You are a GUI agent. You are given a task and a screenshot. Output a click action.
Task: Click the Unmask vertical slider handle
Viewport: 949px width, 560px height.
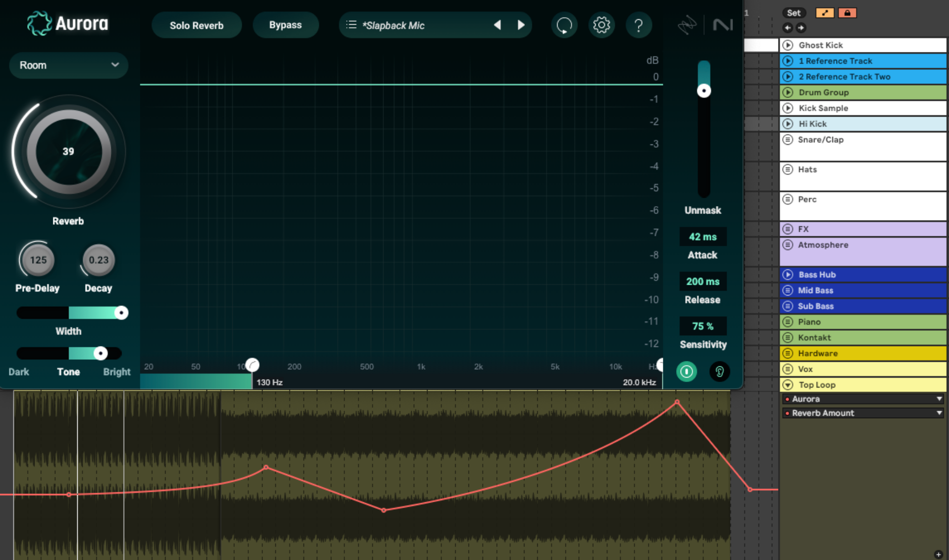click(x=704, y=91)
